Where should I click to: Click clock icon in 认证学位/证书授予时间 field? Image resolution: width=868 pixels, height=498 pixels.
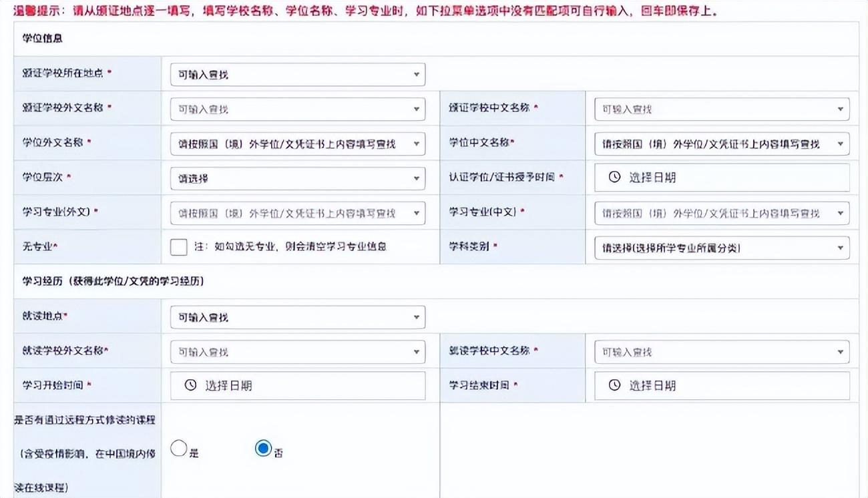[x=614, y=177]
